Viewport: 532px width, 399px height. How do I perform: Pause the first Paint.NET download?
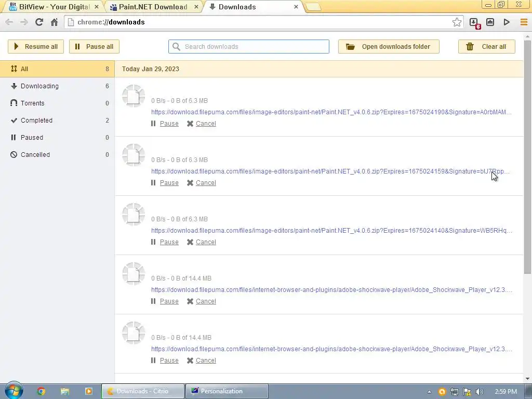169,124
